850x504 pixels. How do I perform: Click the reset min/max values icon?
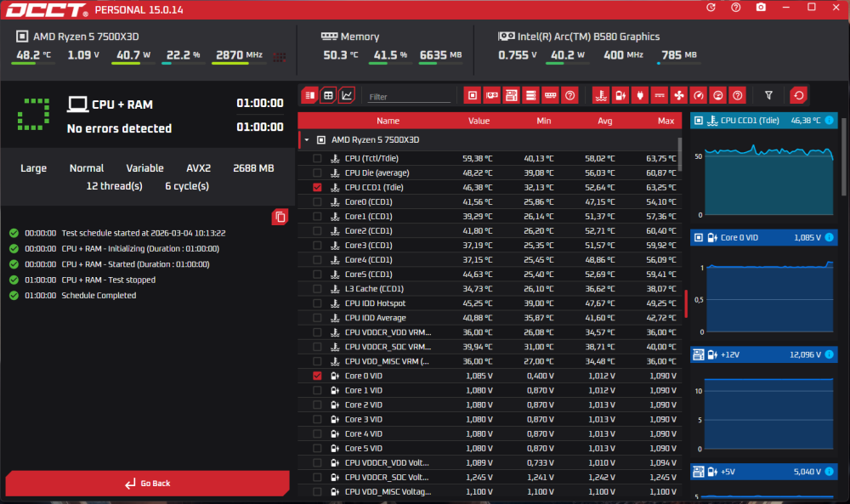798,95
